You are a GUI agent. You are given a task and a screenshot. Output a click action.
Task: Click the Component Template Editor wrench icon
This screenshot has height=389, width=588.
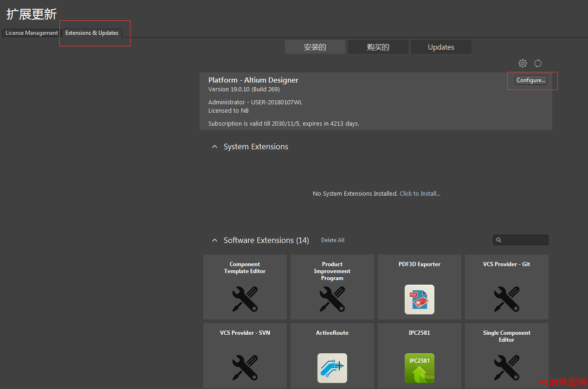pyautogui.click(x=245, y=299)
